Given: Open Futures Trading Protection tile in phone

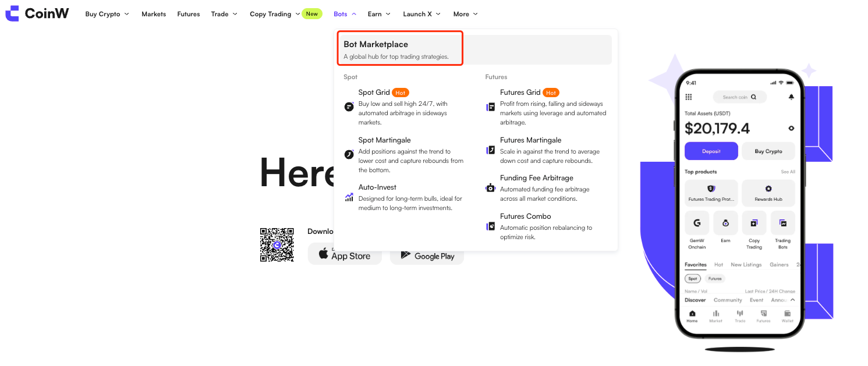Looking at the screenshot, I should [x=711, y=193].
